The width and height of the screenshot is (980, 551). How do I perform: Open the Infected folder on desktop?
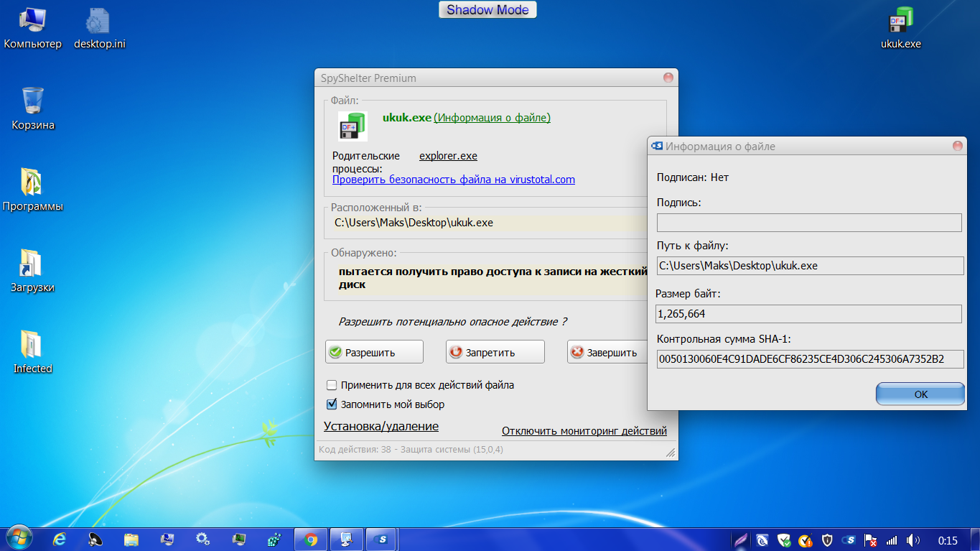(x=32, y=346)
